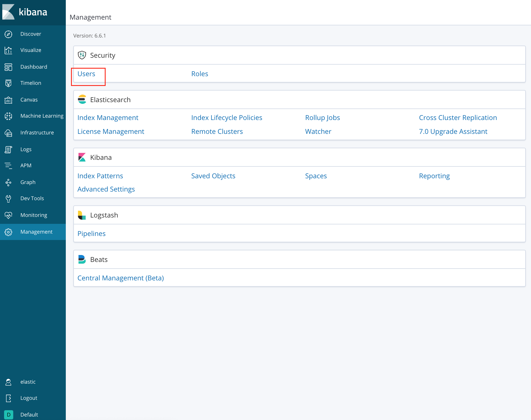Click the Elasticsearch section logo
Image resolution: width=531 pixels, height=420 pixels.
[x=82, y=100]
